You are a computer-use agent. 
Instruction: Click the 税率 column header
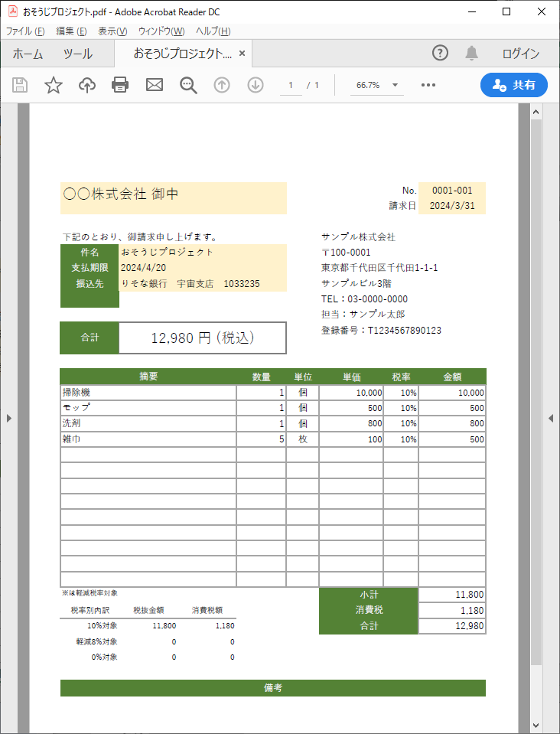point(401,377)
